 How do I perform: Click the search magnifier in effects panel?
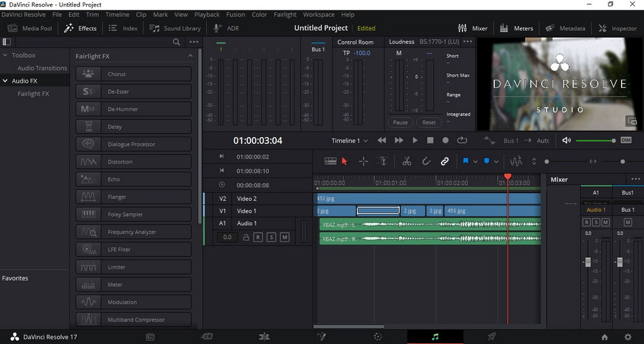176,42
